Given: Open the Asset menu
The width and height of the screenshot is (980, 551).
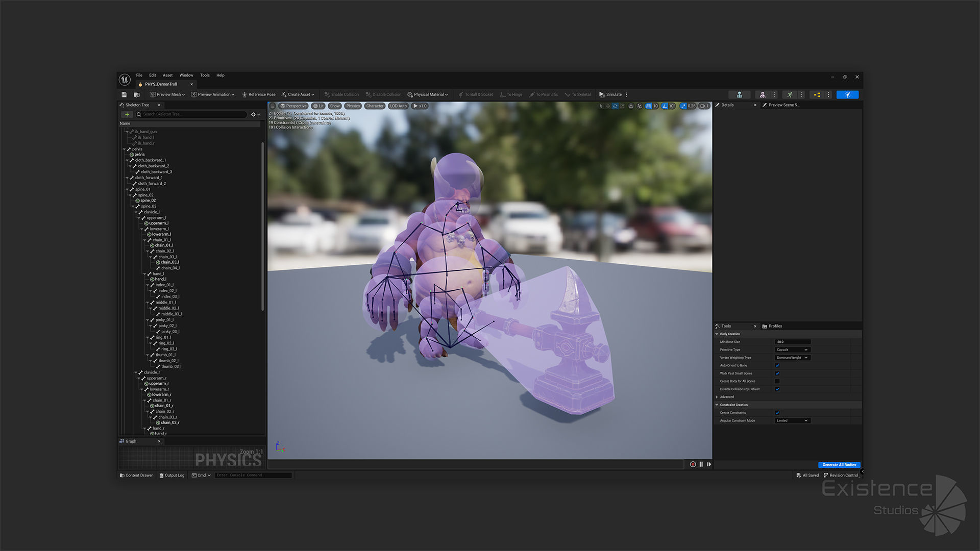Looking at the screenshot, I should click(x=167, y=75).
